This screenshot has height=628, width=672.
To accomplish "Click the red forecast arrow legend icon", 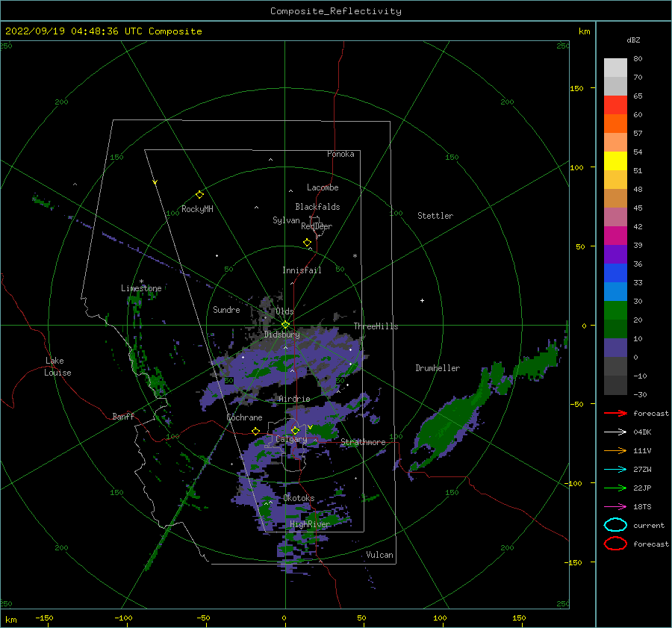I will pos(615,413).
